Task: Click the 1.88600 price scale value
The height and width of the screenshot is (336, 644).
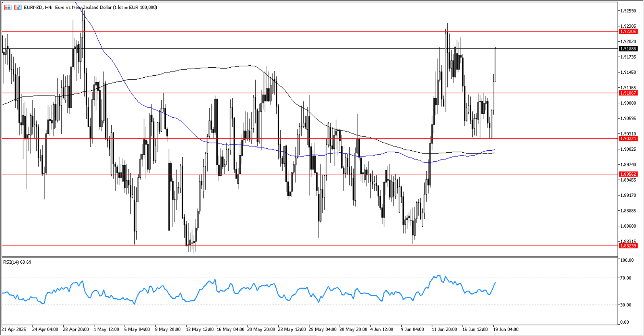Action: 628,226
